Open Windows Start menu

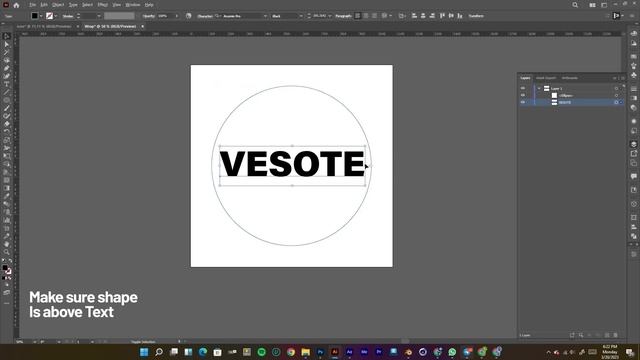click(144, 352)
